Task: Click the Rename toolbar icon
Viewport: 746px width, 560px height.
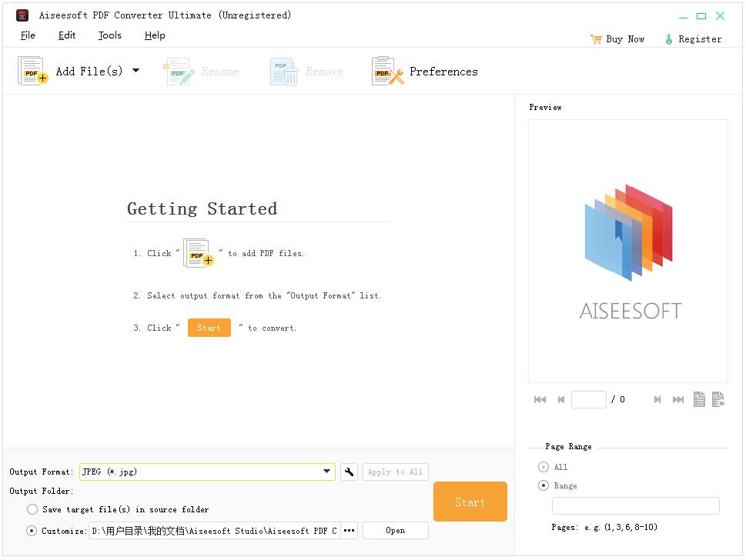Action: click(179, 71)
